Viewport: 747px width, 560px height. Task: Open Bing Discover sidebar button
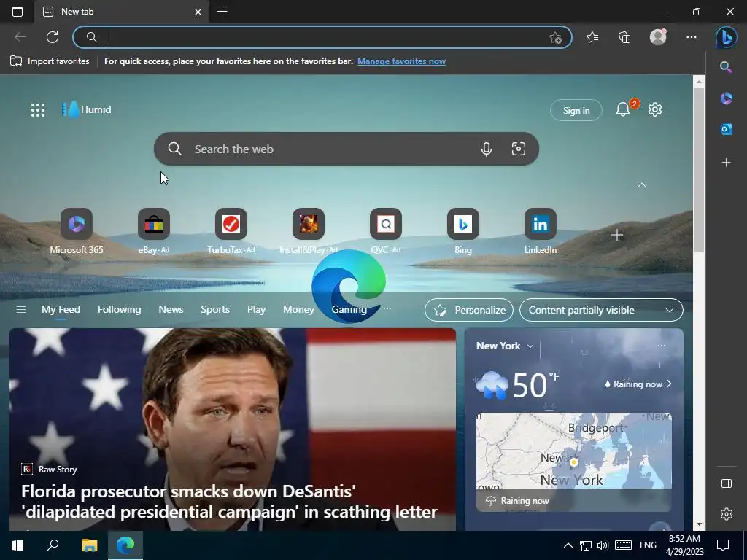point(726,37)
